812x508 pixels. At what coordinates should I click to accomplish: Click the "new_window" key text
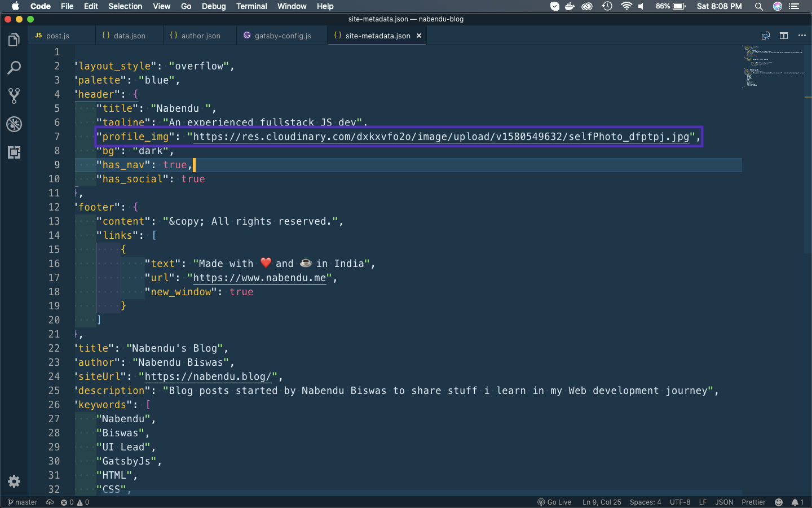(x=181, y=292)
